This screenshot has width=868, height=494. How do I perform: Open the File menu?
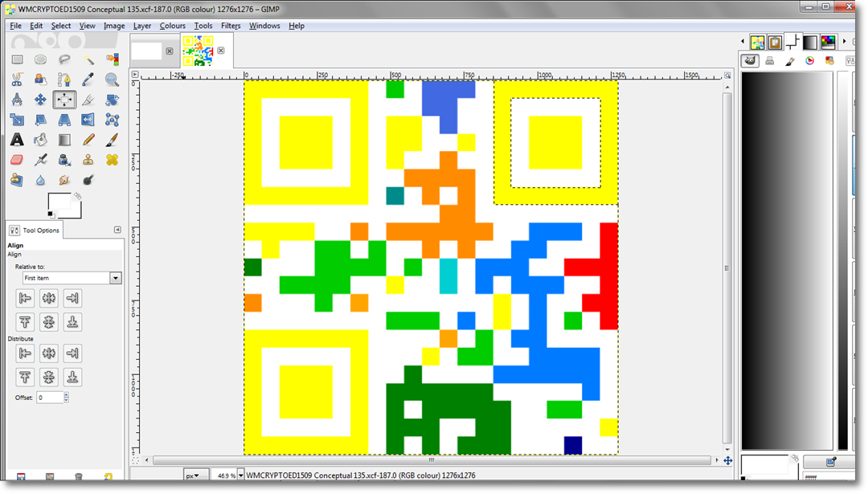pos(15,26)
